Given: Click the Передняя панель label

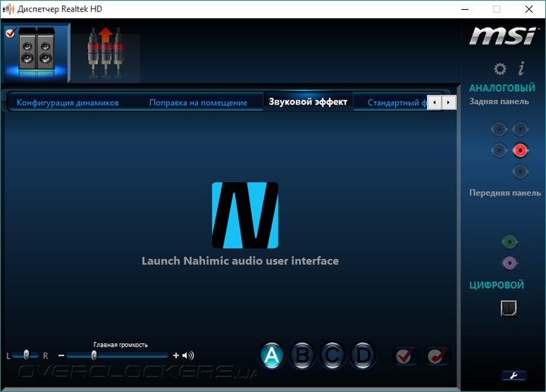Looking at the screenshot, I should [505, 193].
